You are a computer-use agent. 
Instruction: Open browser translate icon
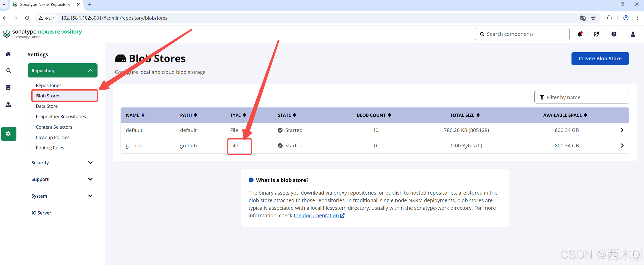point(583,18)
